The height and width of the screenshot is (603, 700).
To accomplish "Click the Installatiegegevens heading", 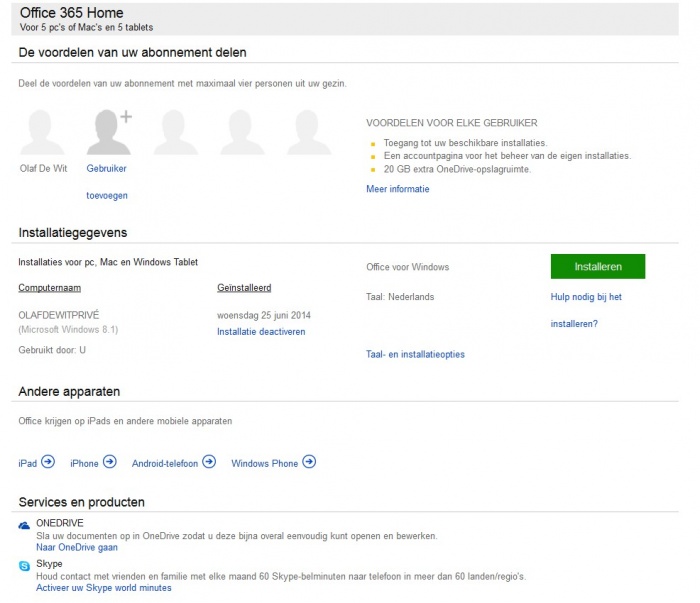I will pyautogui.click(x=73, y=233).
